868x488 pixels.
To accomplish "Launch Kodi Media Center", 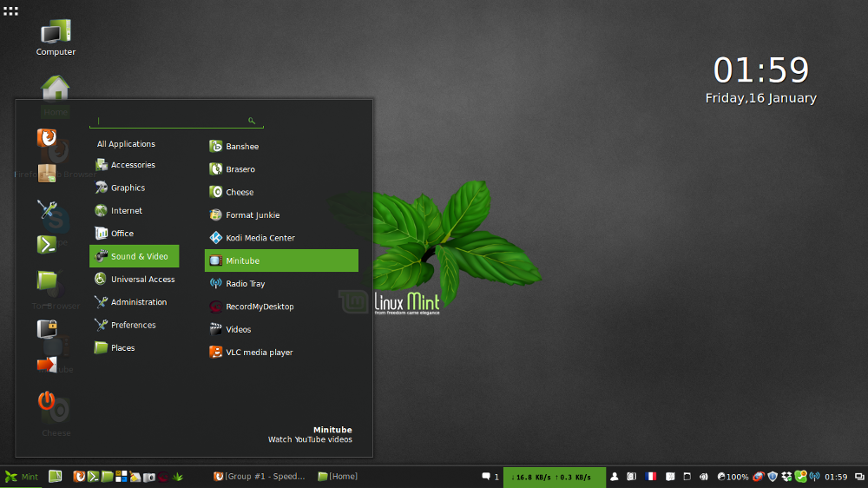I will pyautogui.click(x=281, y=238).
